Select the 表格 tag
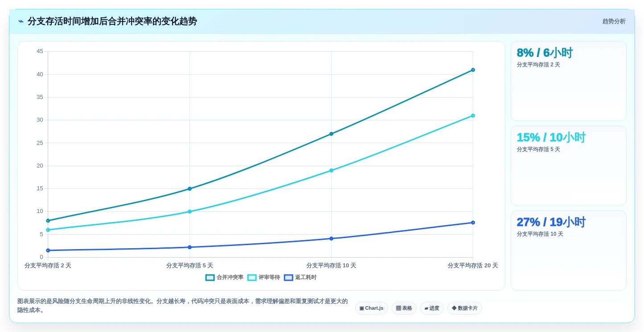 [404, 308]
